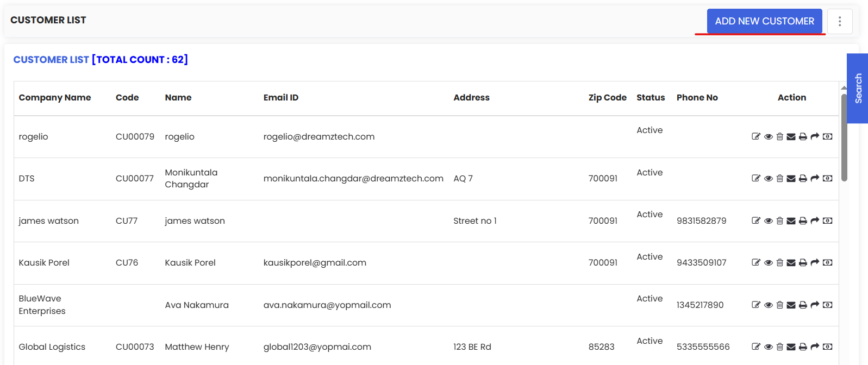Click share arrow for Global Logistics row
Image resolution: width=868 pixels, height=365 pixels.
815,347
